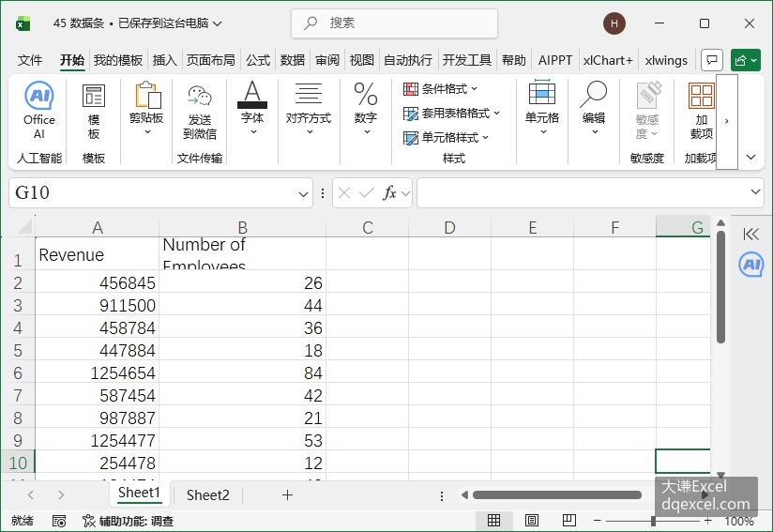Screen dimensions: 773x532
Task: Switch to the 数据 Data tab
Action: (293, 60)
